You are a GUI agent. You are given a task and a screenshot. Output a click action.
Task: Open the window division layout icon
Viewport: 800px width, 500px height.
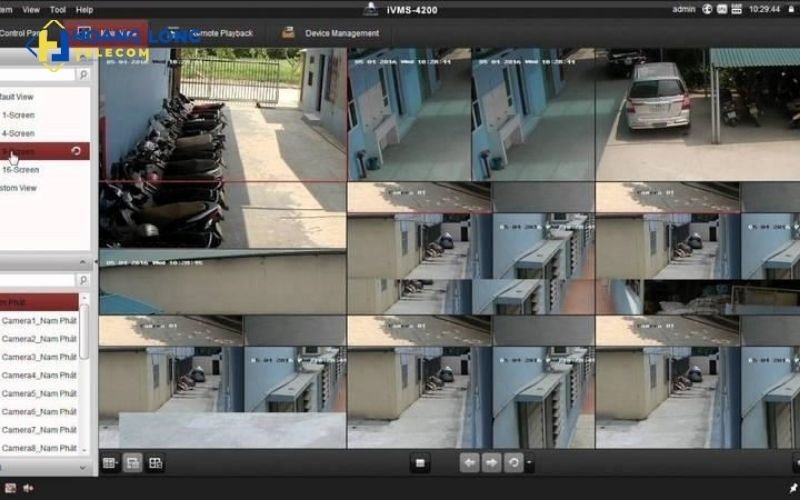(110, 463)
